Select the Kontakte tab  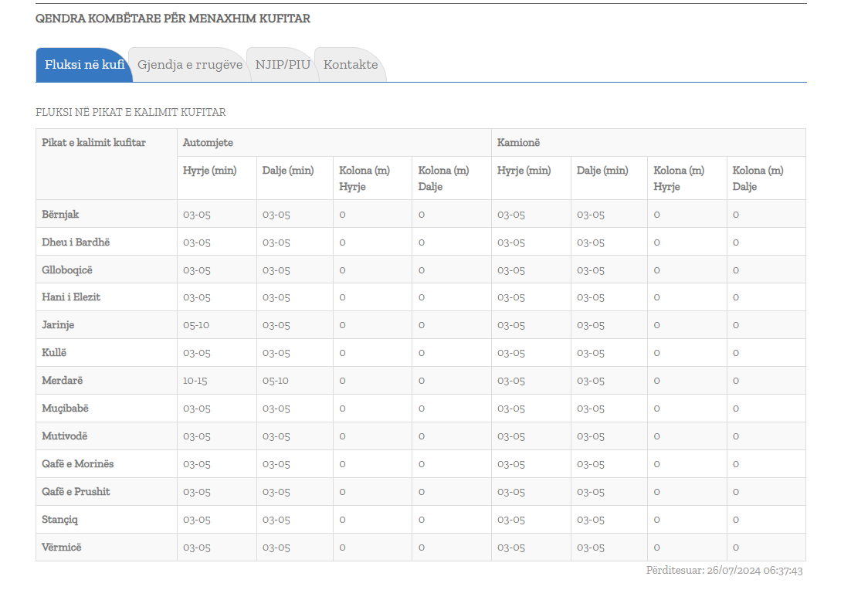click(x=351, y=65)
